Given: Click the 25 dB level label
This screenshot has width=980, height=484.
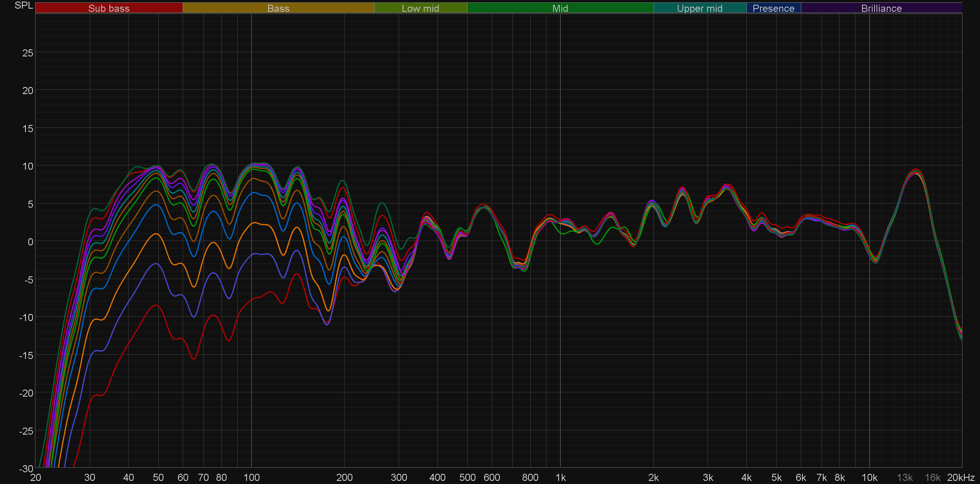Looking at the screenshot, I should click(x=27, y=53).
